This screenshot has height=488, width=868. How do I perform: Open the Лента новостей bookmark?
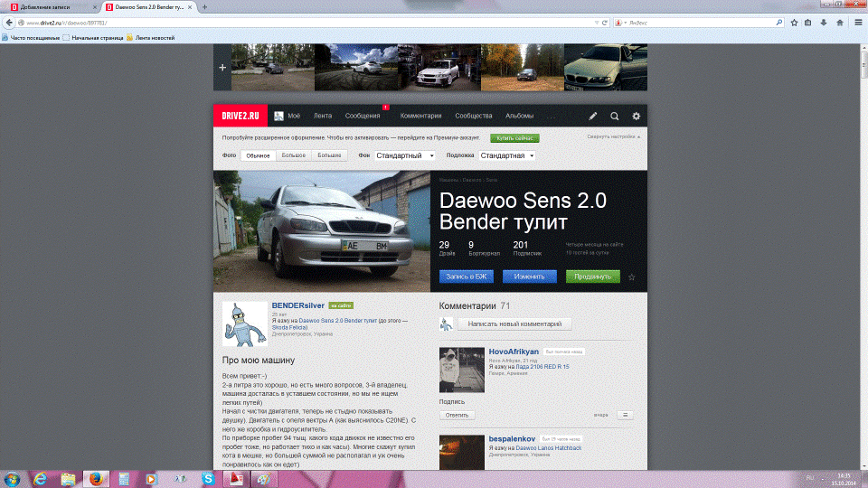click(x=151, y=38)
